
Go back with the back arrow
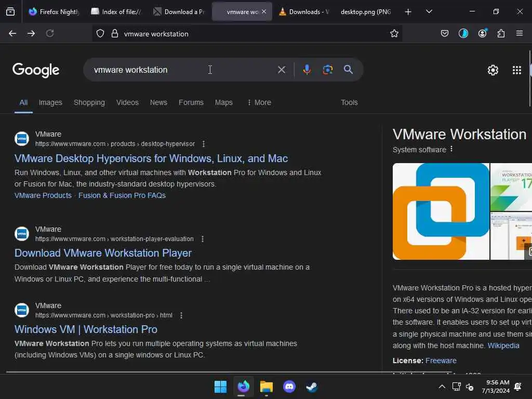click(12, 33)
